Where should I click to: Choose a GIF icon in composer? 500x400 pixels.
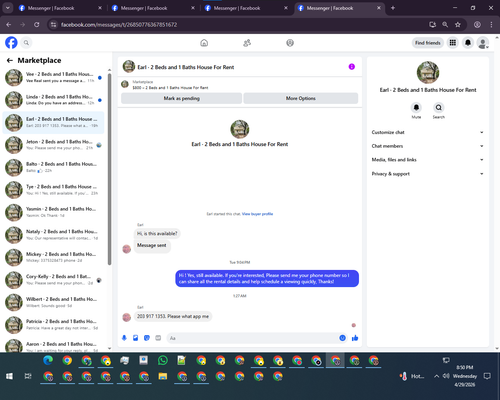pos(158,338)
